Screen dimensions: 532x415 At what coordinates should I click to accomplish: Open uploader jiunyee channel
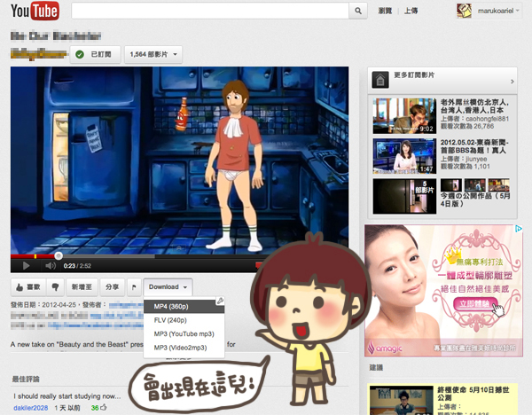coord(476,159)
